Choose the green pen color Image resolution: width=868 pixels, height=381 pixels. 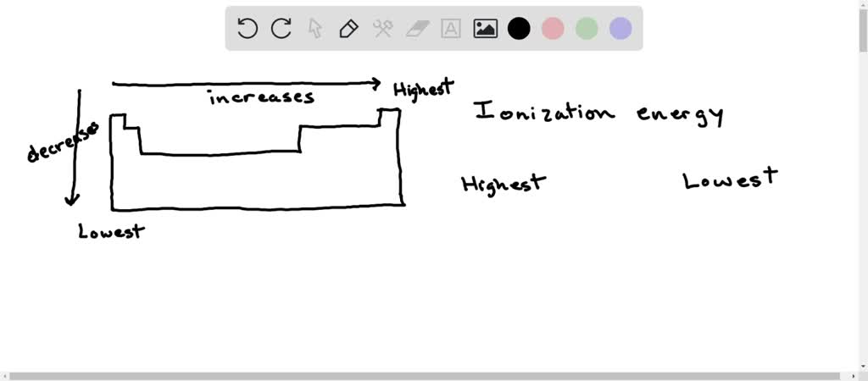[587, 28]
